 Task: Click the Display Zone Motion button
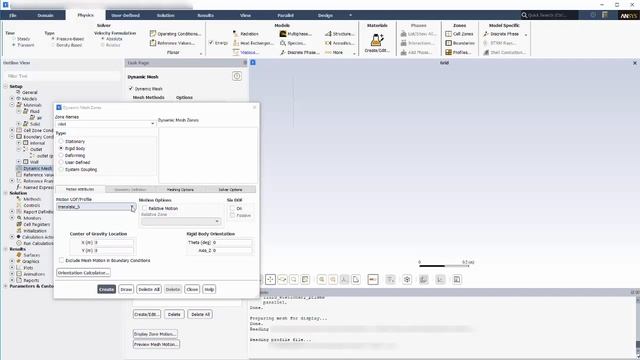pyautogui.click(x=155, y=334)
